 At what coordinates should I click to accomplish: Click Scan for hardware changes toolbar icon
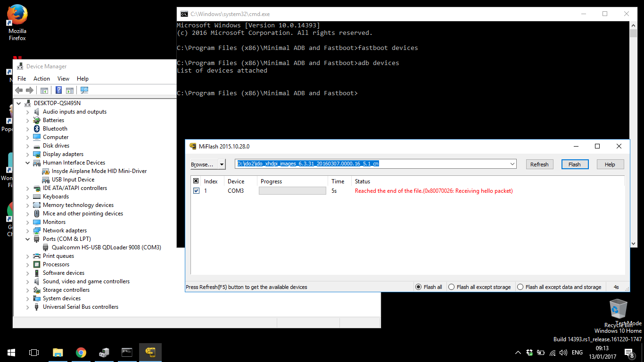coord(84,90)
